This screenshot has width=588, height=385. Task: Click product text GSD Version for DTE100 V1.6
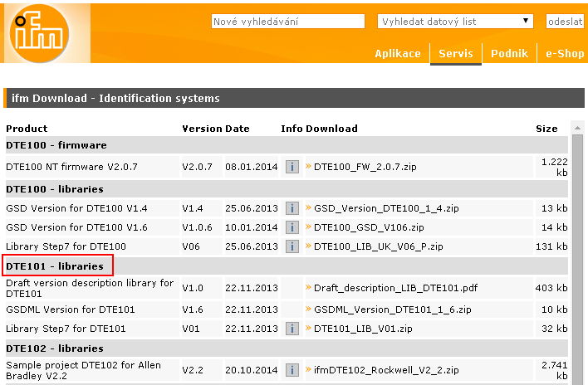tap(76, 227)
